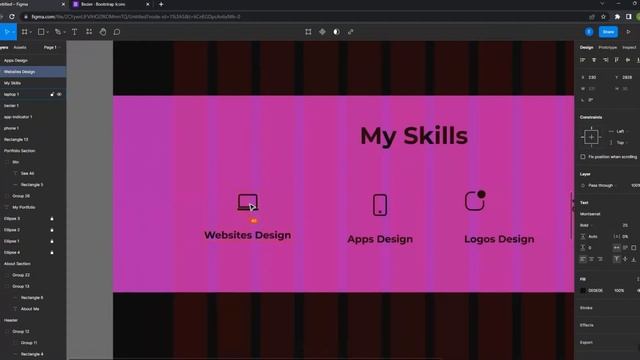Click align horizontal centers icon
The height and width of the screenshot is (360, 640).
(x=594, y=60)
